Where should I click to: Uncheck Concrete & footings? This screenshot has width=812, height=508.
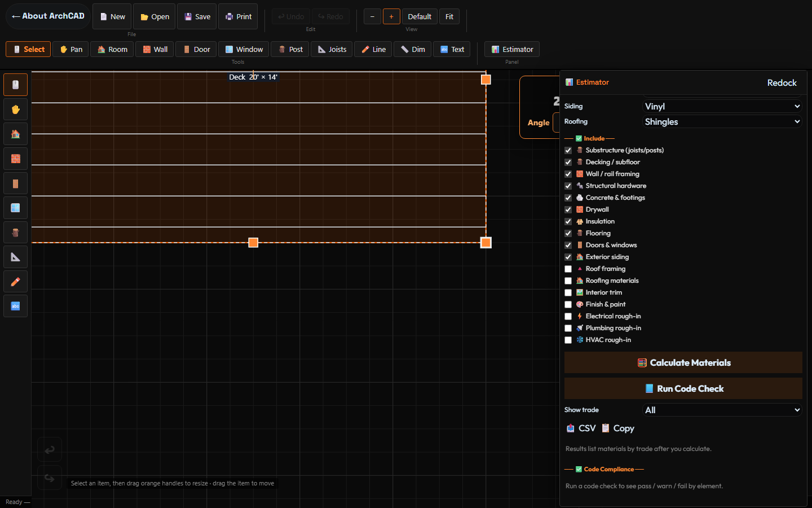568,198
